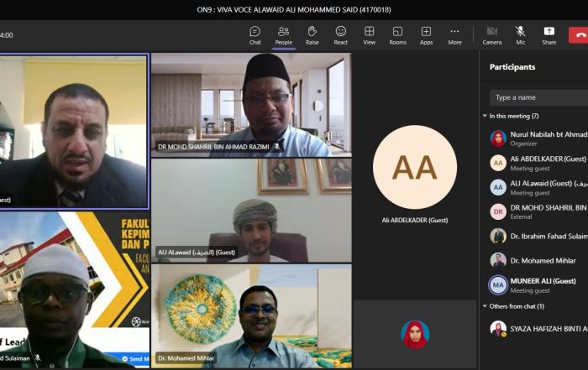Click the ALI ALawaid guest video tile
This screenshot has height=370, width=588.
(251, 210)
